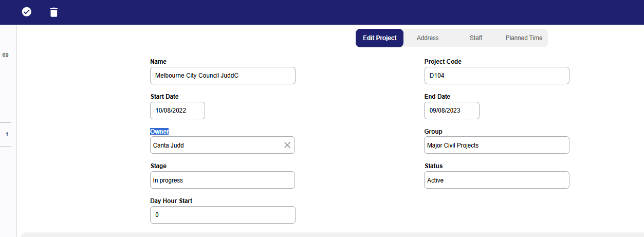Switch to the Edit Project tab

point(379,38)
